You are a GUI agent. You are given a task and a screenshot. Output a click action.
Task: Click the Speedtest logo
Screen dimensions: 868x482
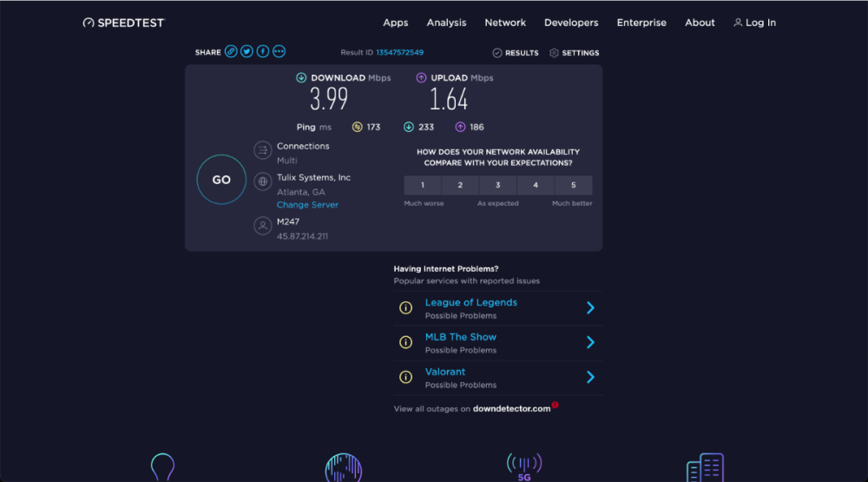[123, 23]
